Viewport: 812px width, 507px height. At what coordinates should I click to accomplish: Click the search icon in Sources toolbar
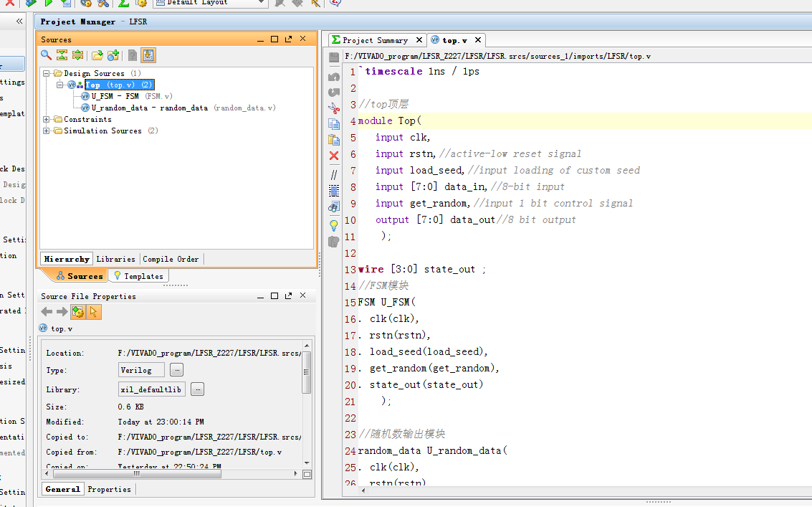tap(46, 55)
